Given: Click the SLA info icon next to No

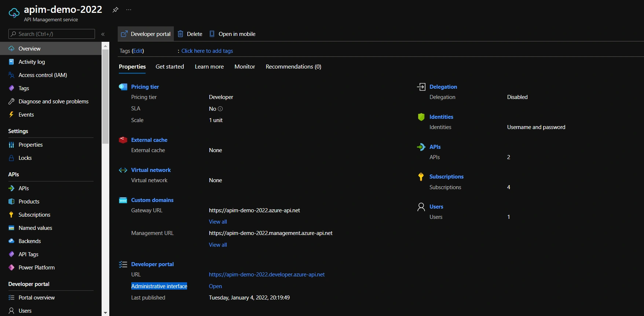Looking at the screenshot, I should coord(220,109).
